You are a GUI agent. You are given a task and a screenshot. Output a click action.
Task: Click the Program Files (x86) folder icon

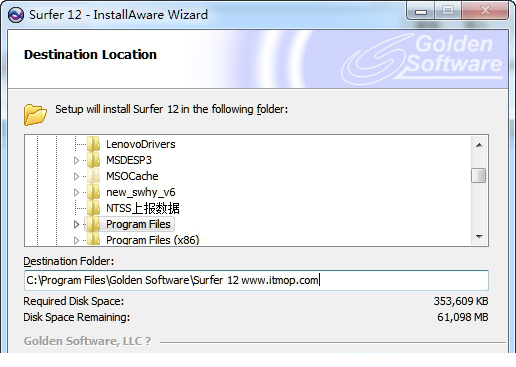93,239
